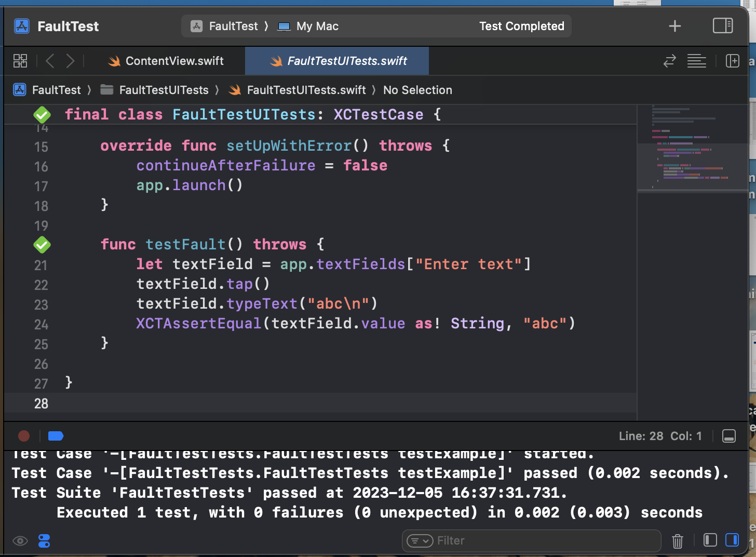Click app.launch() call on line 17

pos(190,185)
